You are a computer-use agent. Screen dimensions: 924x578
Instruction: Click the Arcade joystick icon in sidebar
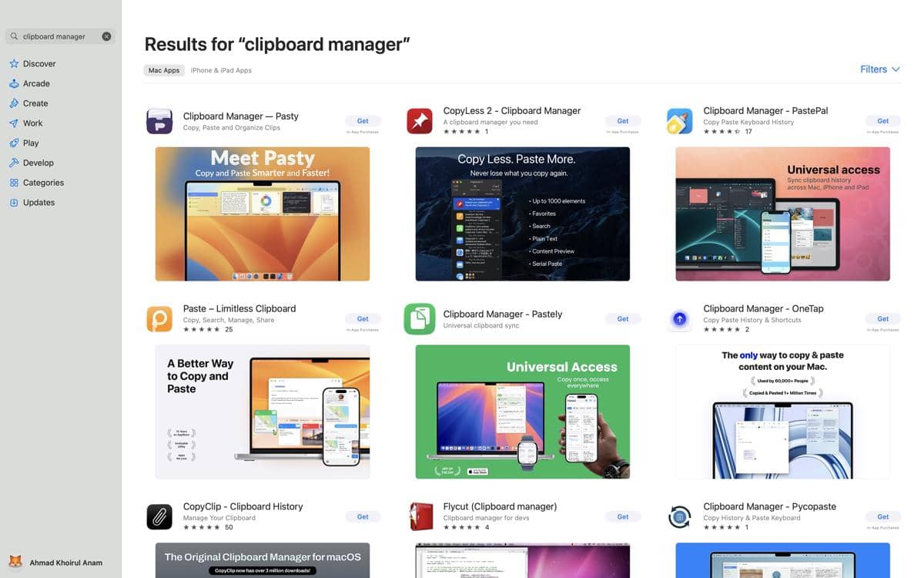tap(14, 83)
